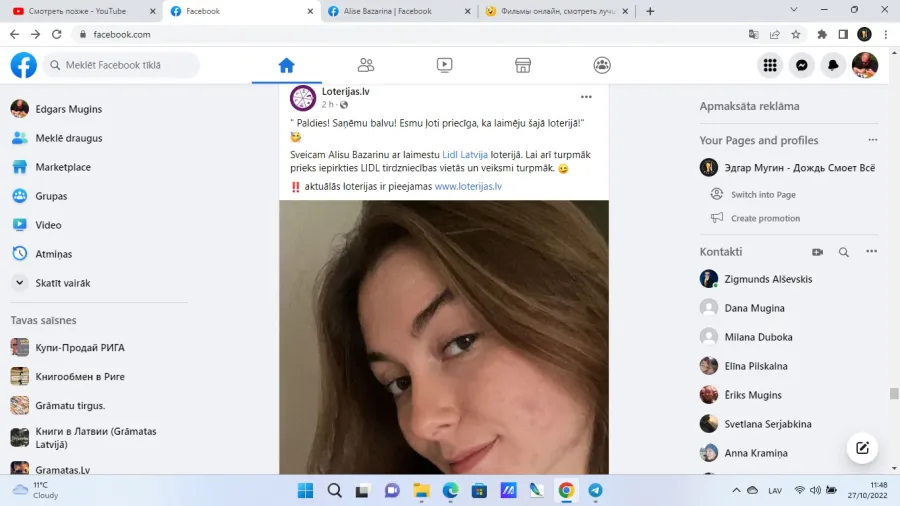Image resolution: width=900 pixels, height=506 pixels.
Task: Open Loterijas.lv page name link
Action: pos(346,91)
